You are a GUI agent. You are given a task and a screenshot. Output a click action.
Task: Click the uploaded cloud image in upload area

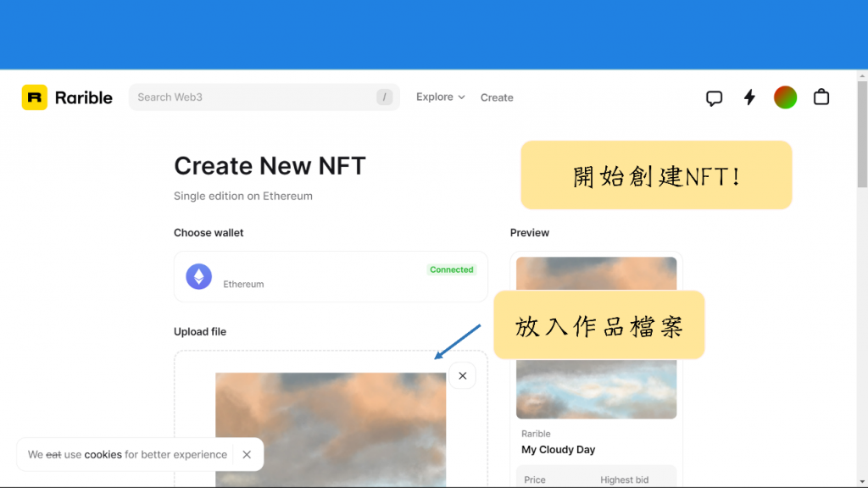331,430
